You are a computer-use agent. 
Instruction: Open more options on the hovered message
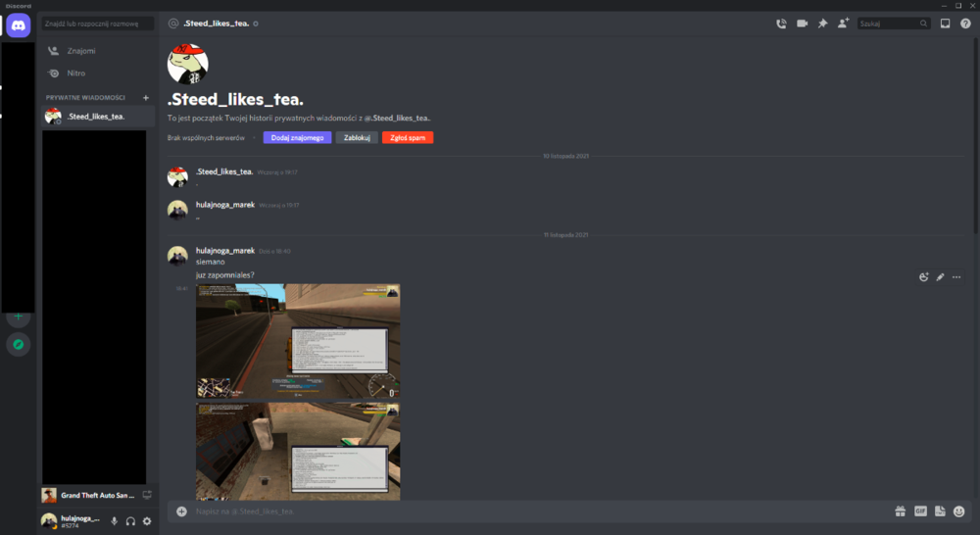(956, 277)
